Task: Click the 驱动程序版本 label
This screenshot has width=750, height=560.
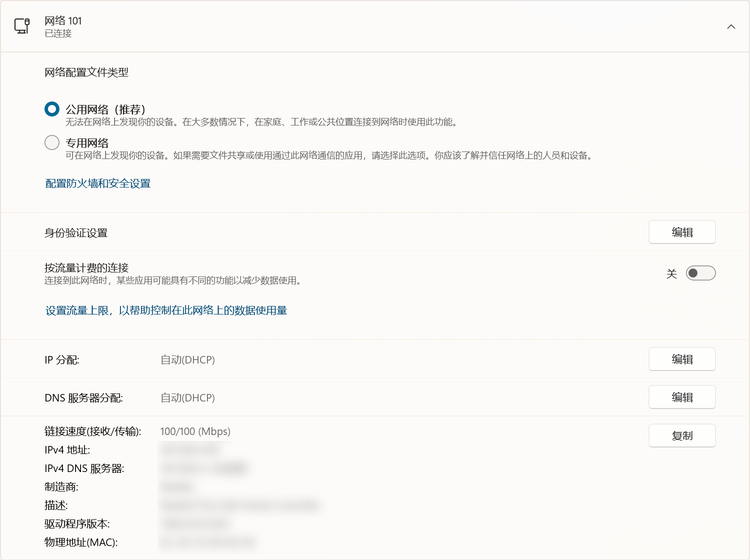Action: (x=77, y=524)
